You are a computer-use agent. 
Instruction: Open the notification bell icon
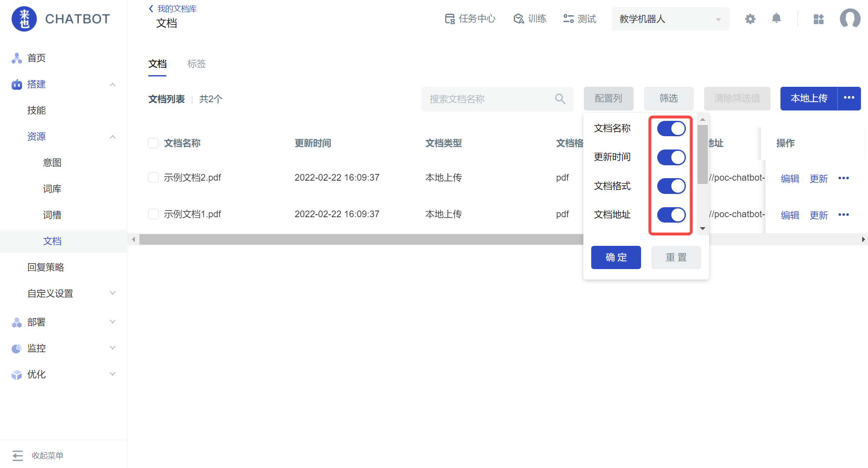[x=776, y=19]
